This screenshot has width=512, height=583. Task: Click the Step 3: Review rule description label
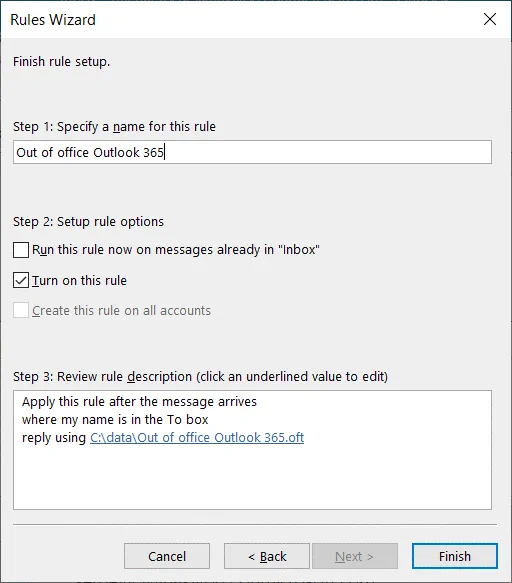tap(200, 377)
